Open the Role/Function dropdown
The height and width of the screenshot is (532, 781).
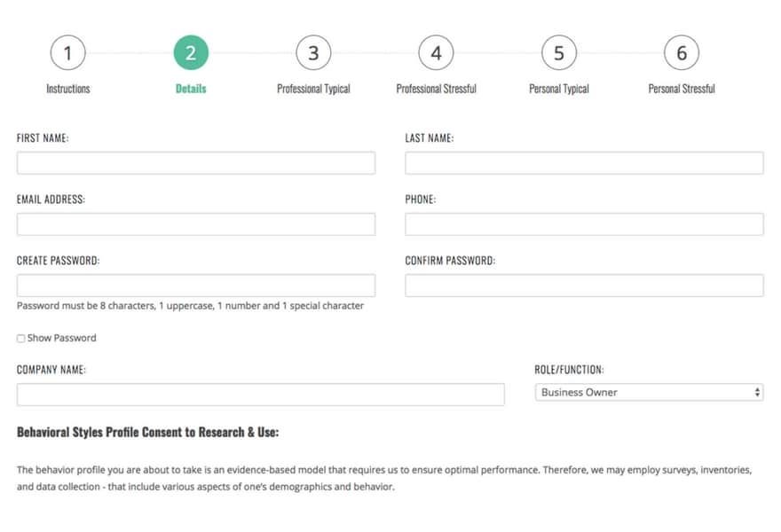[x=649, y=392]
